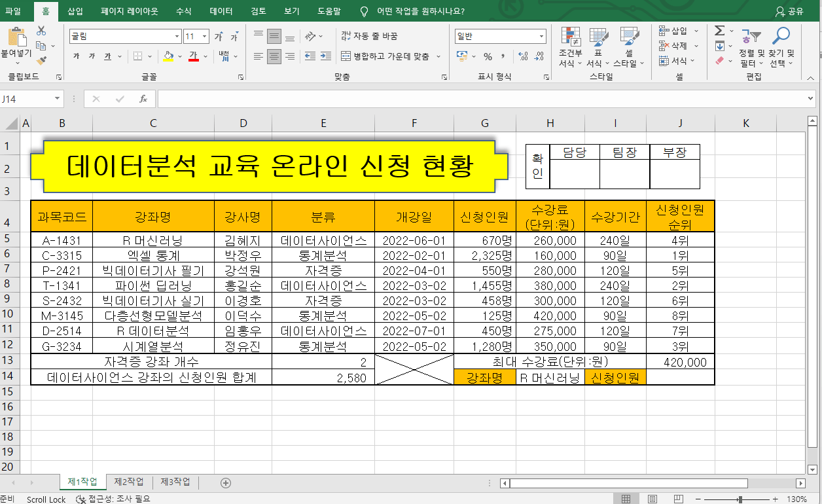
Task: Click the Cut scissors icon
Action: 41,31
